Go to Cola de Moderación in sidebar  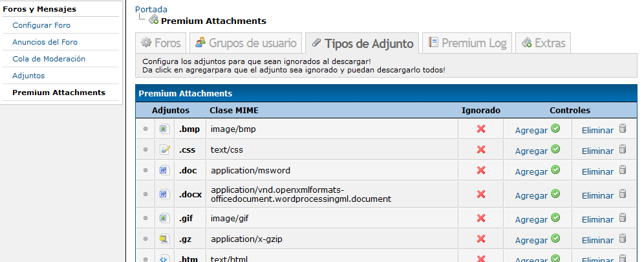coord(48,59)
